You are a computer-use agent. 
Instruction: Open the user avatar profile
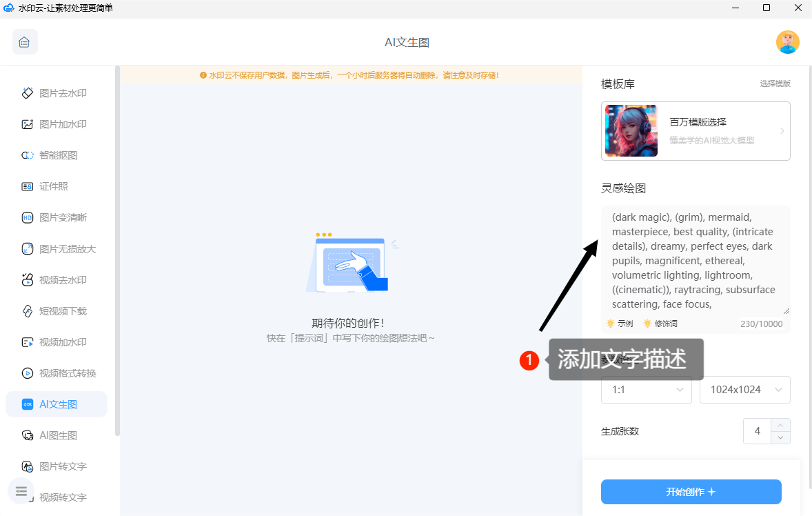point(787,42)
